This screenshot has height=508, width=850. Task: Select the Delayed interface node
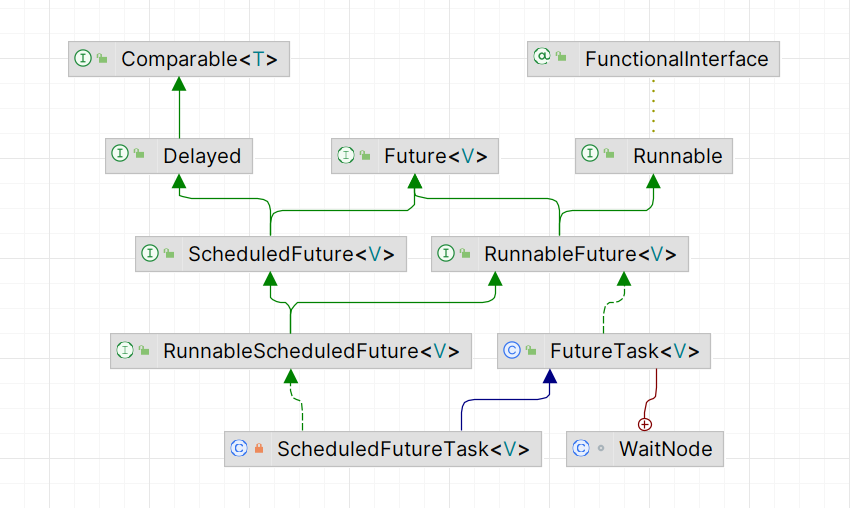(x=202, y=155)
